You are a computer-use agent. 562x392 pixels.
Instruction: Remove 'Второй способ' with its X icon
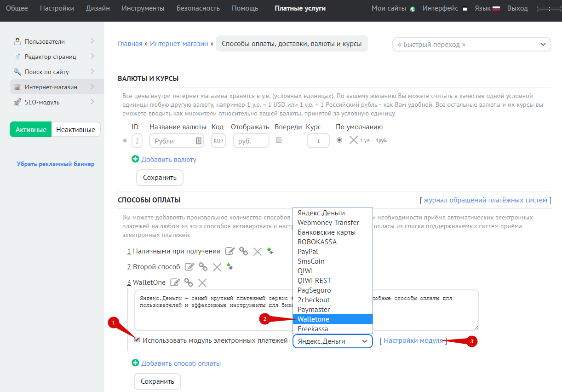(x=217, y=267)
